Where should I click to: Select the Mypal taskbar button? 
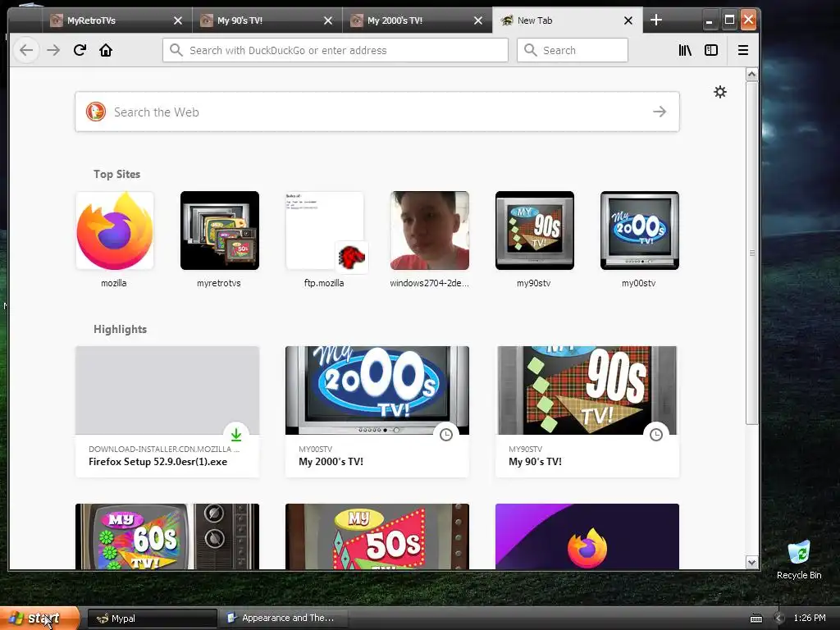152,619
